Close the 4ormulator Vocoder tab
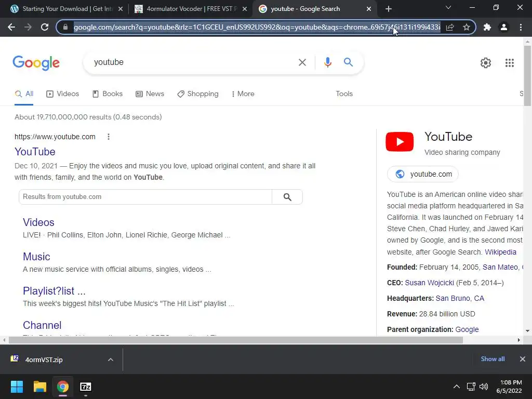This screenshot has width=532, height=399. click(x=245, y=9)
